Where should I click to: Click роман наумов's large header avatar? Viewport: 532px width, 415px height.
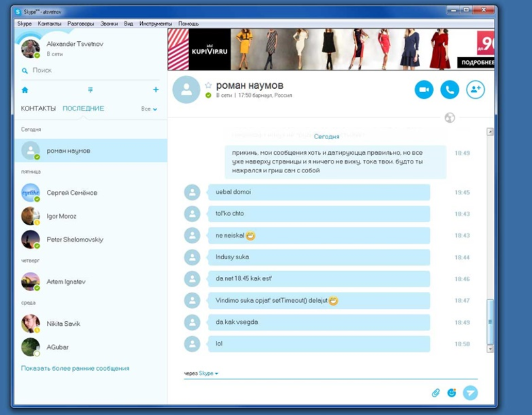click(x=186, y=90)
